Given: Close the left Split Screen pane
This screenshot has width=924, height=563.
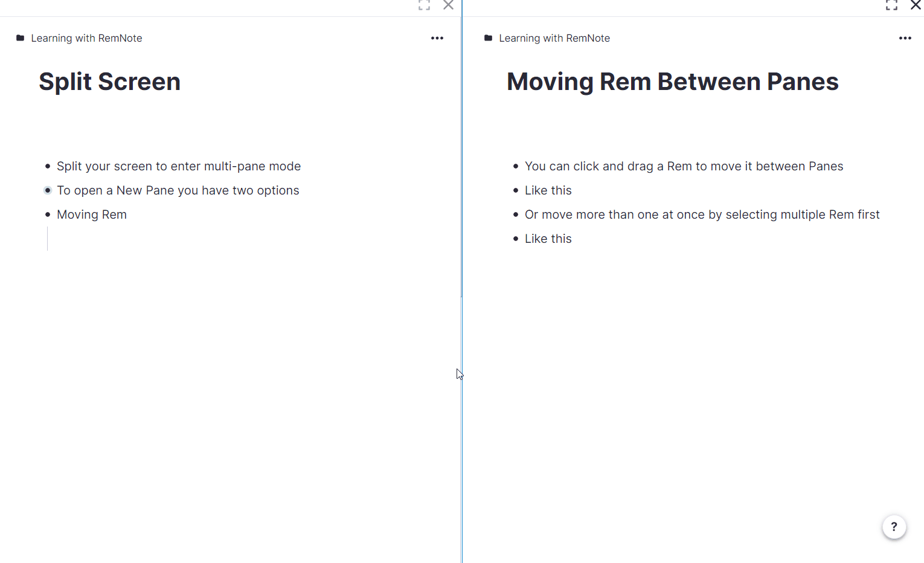Looking at the screenshot, I should click(448, 5).
